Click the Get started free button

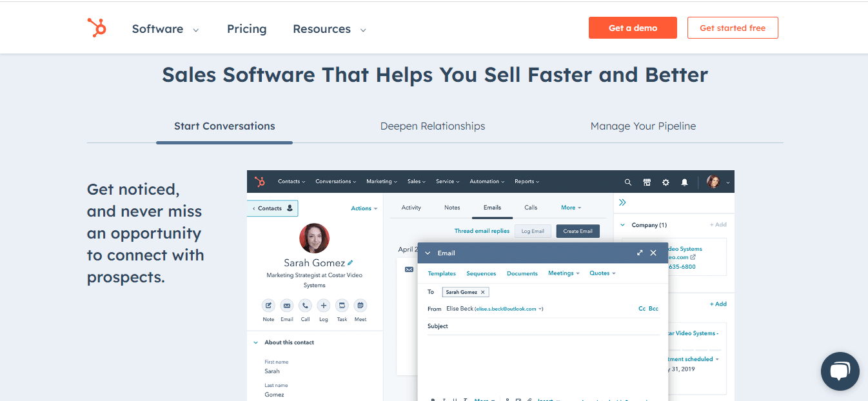tap(733, 28)
